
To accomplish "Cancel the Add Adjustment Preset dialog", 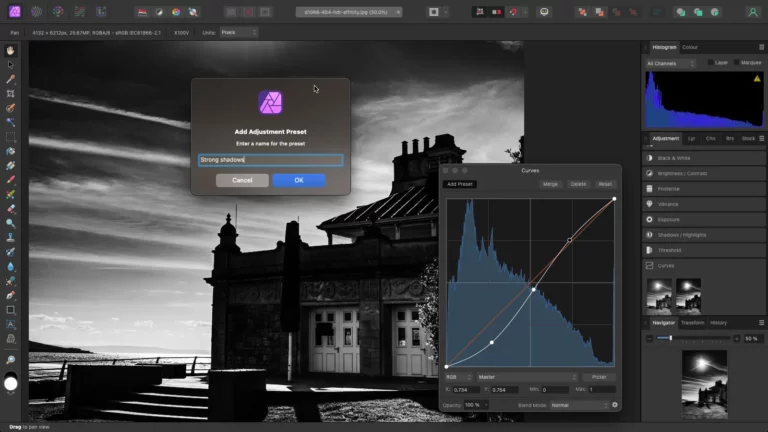I will point(242,180).
